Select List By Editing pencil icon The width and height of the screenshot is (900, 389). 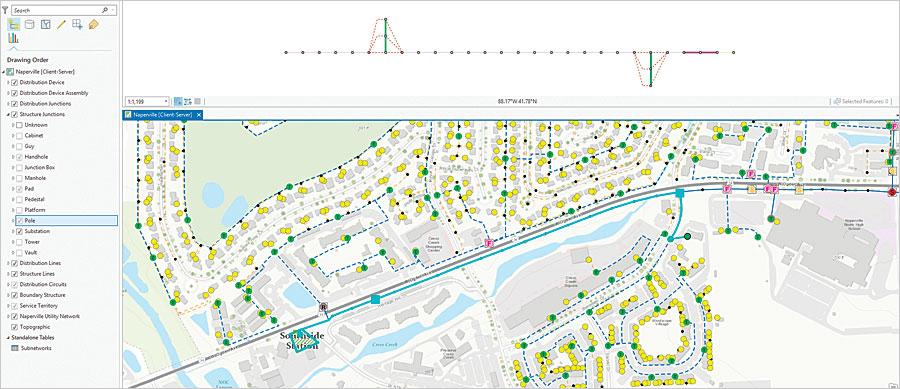click(x=61, y=24)
